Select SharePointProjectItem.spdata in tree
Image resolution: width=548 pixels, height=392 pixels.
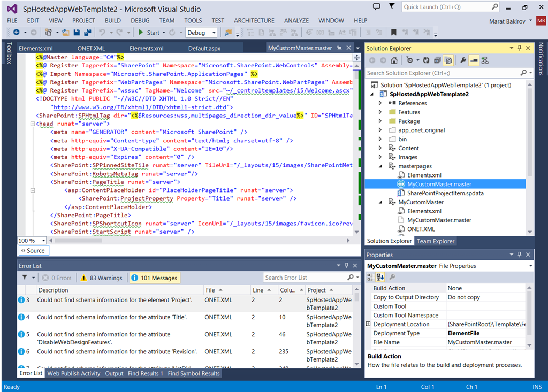pos(445,193)
